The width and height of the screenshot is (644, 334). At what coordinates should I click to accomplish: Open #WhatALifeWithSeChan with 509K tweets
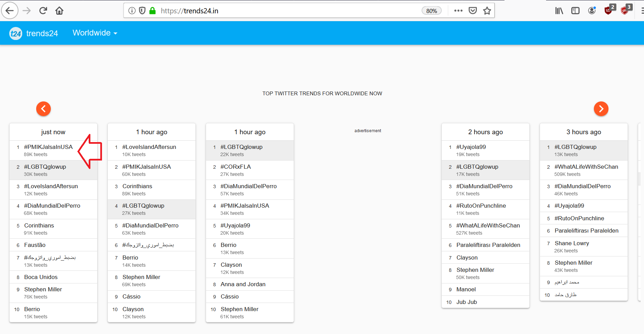[x=586, y=167]
